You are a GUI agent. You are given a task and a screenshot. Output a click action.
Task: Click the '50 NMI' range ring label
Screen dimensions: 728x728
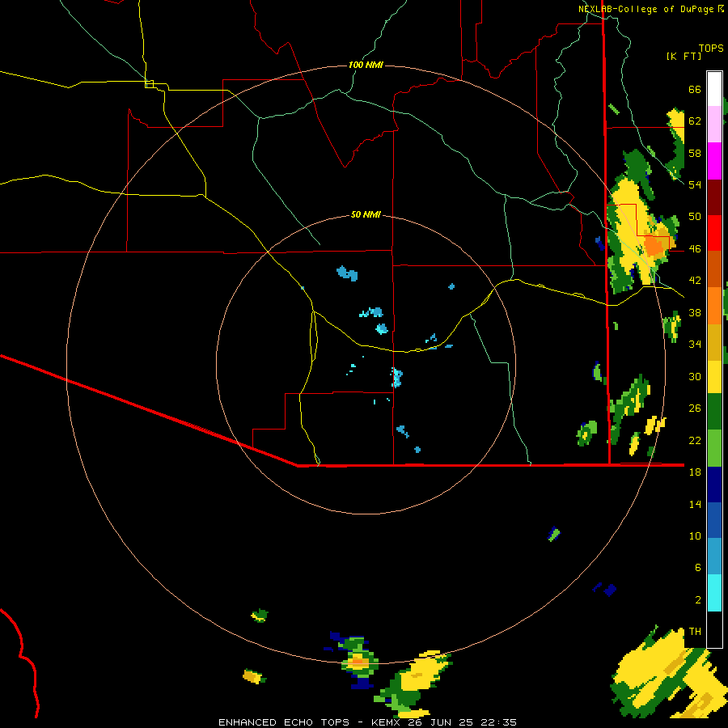pos(366,214)
